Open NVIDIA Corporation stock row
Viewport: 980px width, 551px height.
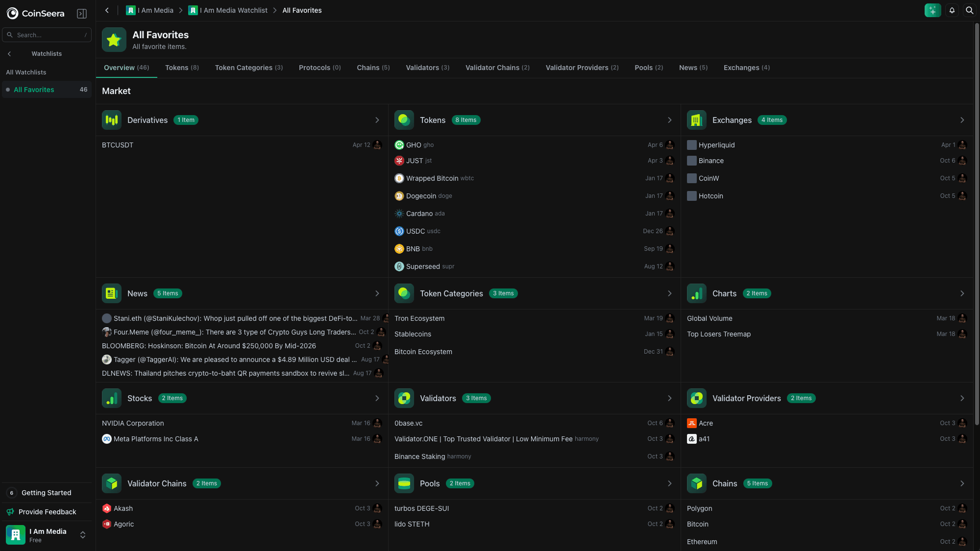(242, 423)
